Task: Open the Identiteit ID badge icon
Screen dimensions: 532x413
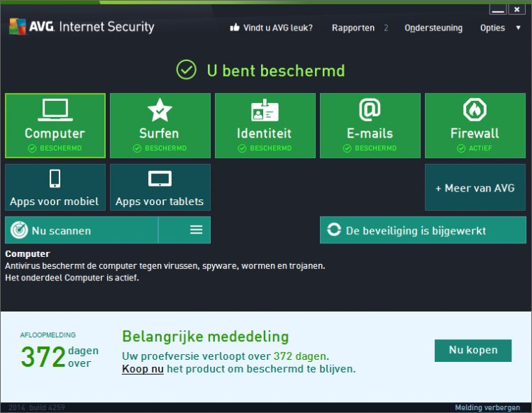Action: tap(265, 111)
